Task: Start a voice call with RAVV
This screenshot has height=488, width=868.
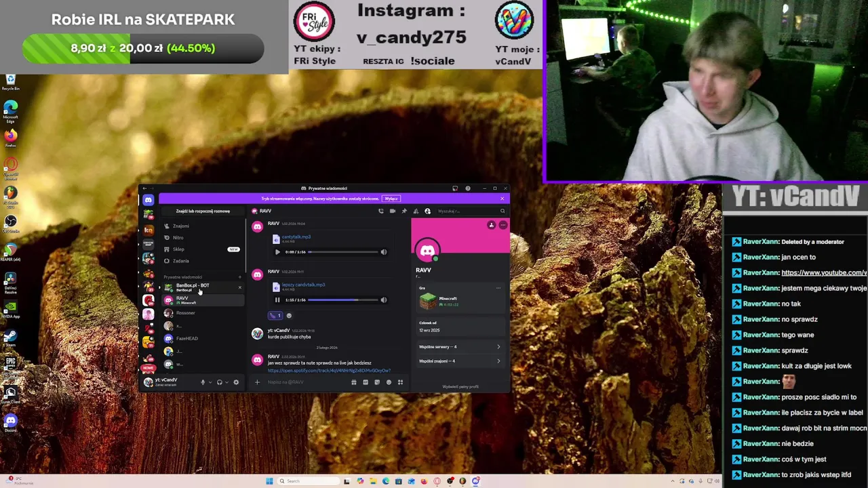Action: [381, 211]
